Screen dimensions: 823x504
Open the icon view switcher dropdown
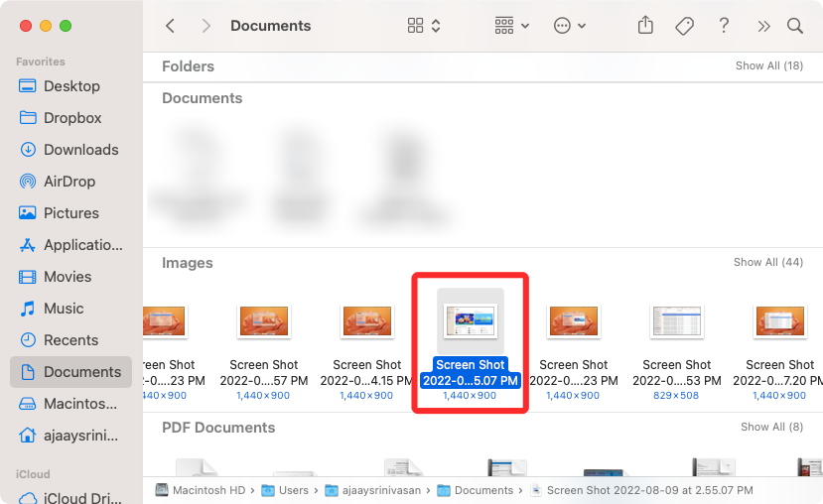pos(424,26)
